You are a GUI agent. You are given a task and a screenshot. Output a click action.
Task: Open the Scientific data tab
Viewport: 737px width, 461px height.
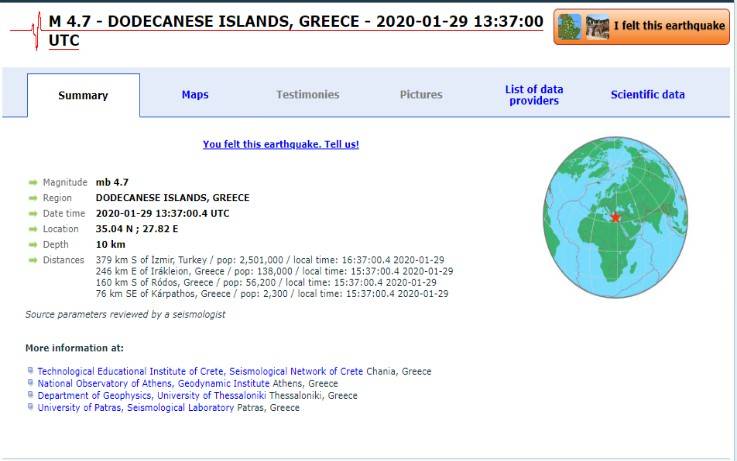click(648, 95)
